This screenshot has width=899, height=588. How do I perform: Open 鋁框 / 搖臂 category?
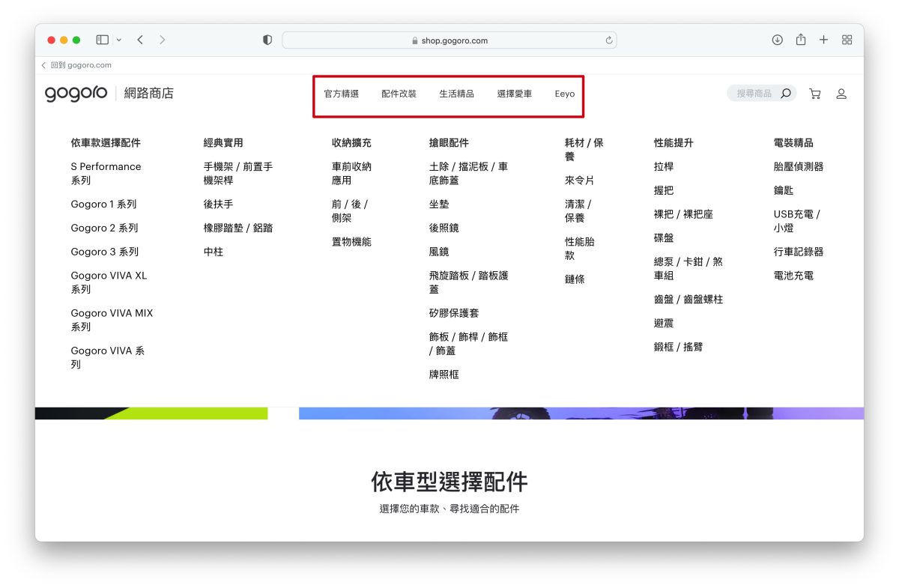click(678, 347)
